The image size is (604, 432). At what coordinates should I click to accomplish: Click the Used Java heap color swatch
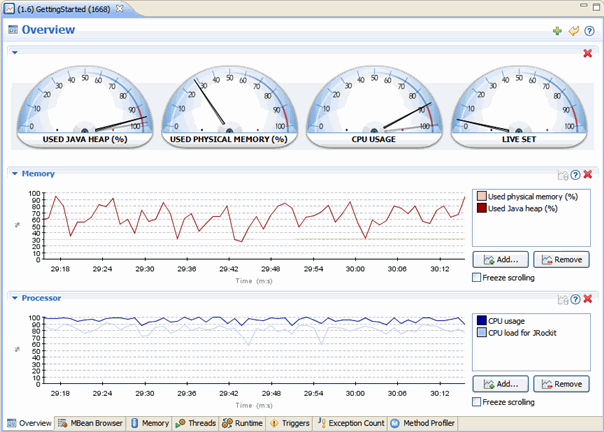point(481,208)
